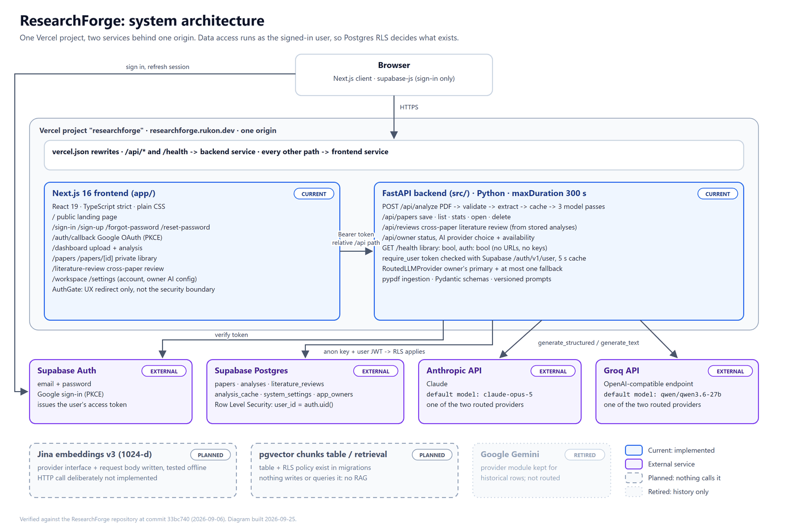This screenshot has width=788, height=532.
Task: Click the PLANNED badge on Jina embeddings
Action: [210, 455]
